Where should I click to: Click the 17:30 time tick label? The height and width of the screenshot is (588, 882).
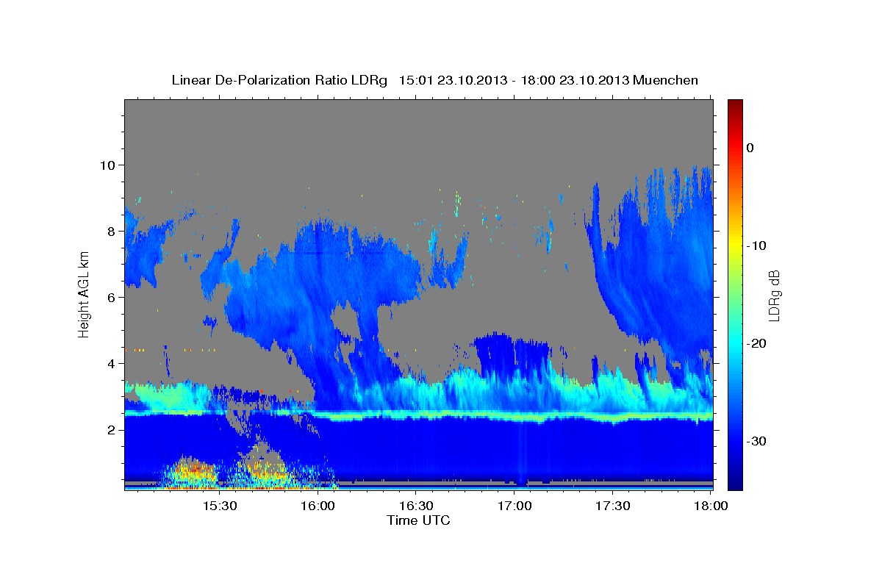[613, 506]
